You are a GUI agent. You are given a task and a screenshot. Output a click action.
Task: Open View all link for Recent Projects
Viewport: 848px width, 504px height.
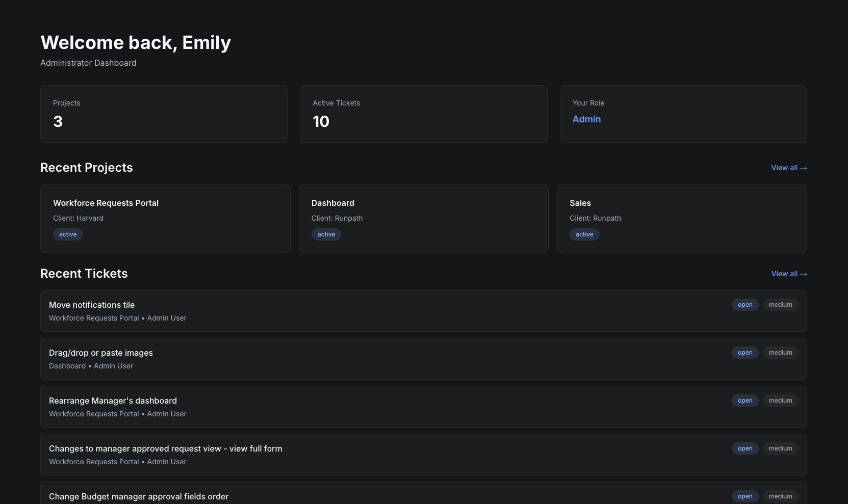coord(789,168)
